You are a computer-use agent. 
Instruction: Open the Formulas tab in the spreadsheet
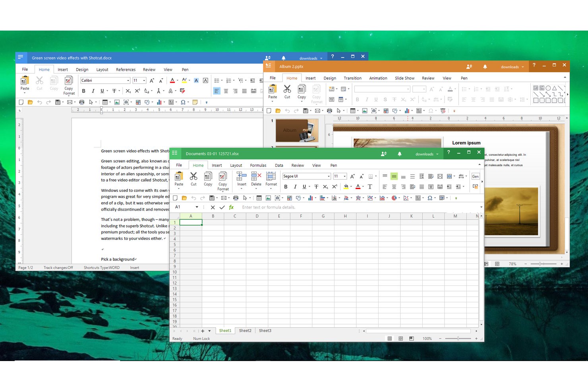click(258, 165)
